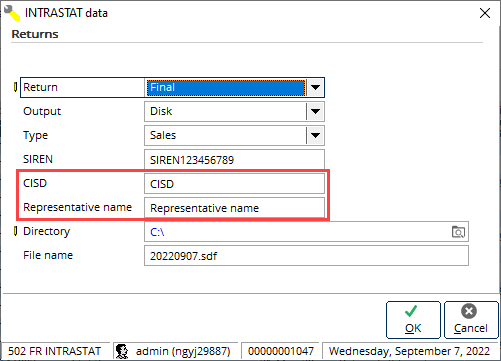Click the yellow marker beside Directory

coord(15,231)
